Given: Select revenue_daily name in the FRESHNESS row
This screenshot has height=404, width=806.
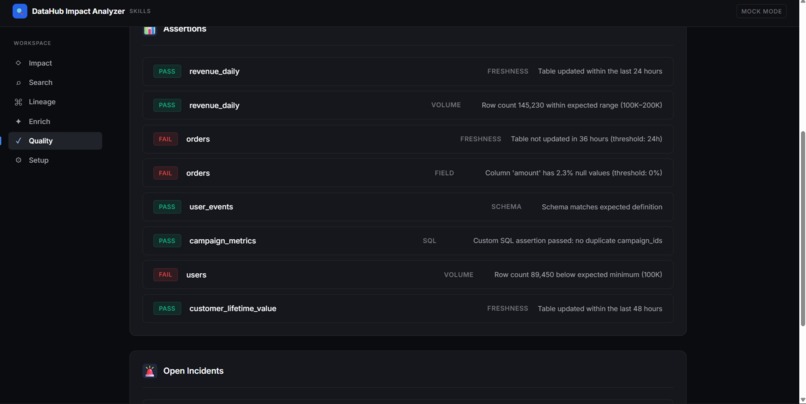Looking at the screenshot, I should 214,71.
